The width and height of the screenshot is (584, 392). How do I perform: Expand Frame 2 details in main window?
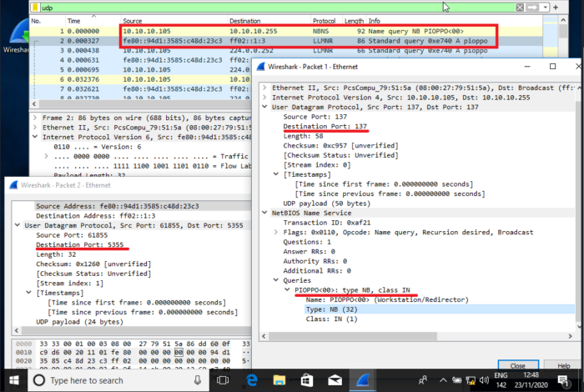point(35,118)
